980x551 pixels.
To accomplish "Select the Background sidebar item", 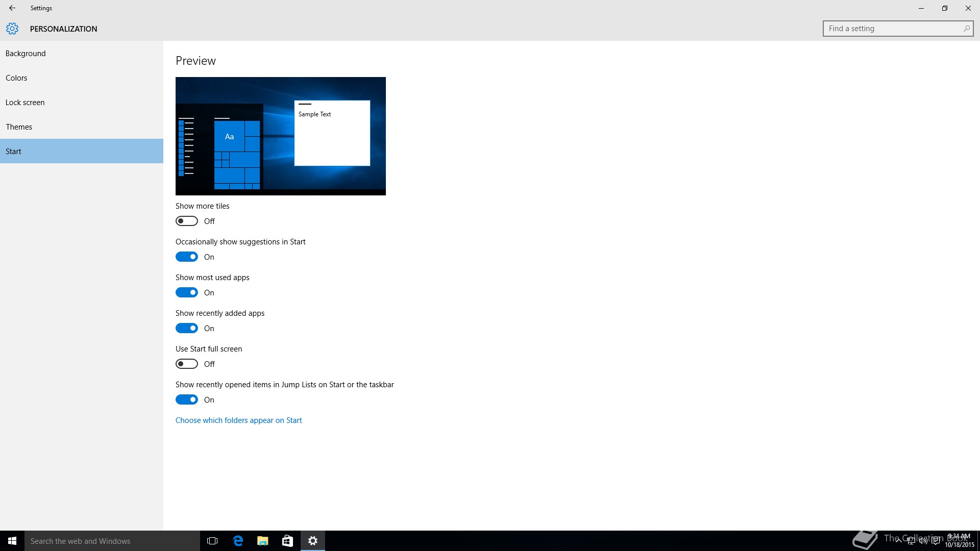I will [x=26, y=54].
